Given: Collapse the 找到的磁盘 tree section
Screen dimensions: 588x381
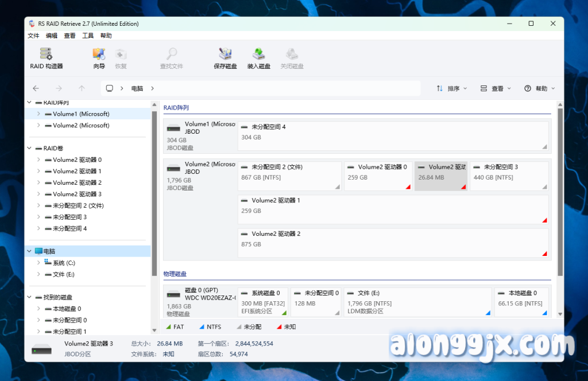Looking at the screenshot, I should (x=29, y=297).
